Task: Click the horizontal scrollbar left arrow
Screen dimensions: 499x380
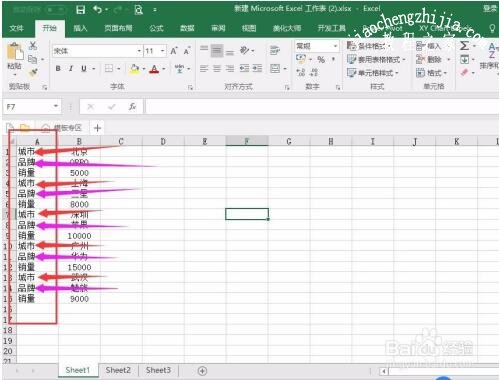Action: point(384,371)
